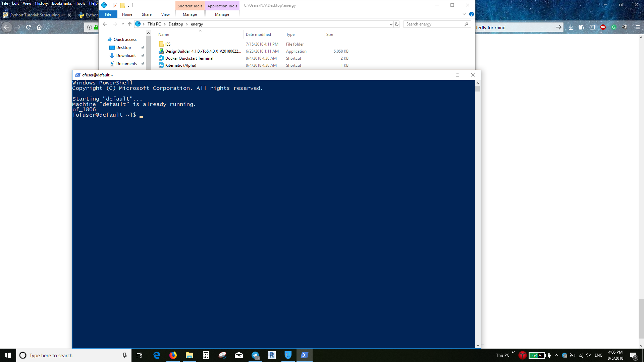This screenshot has width=644, height=362.
Task: Click the Firefox Home button
Action: [x=39, y=27]
